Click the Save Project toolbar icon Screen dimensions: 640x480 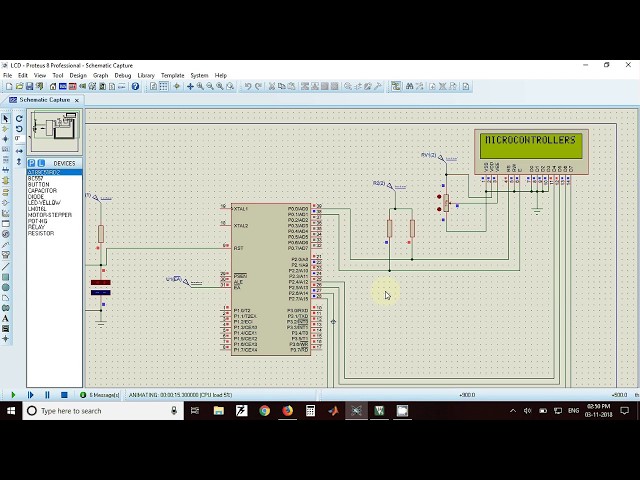point(27,87)
